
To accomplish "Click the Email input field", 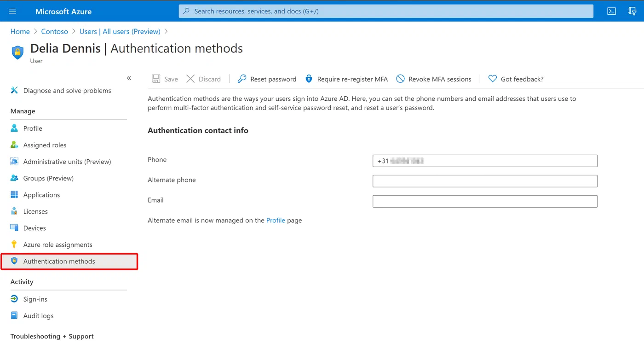I will (x=485, y=201).
